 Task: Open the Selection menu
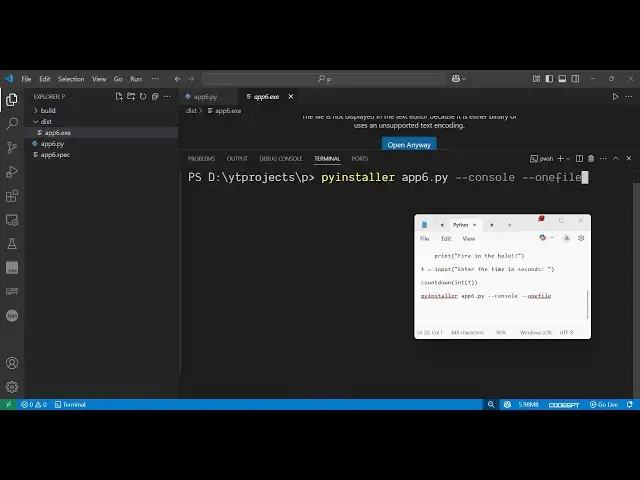[x=71, y=79]
